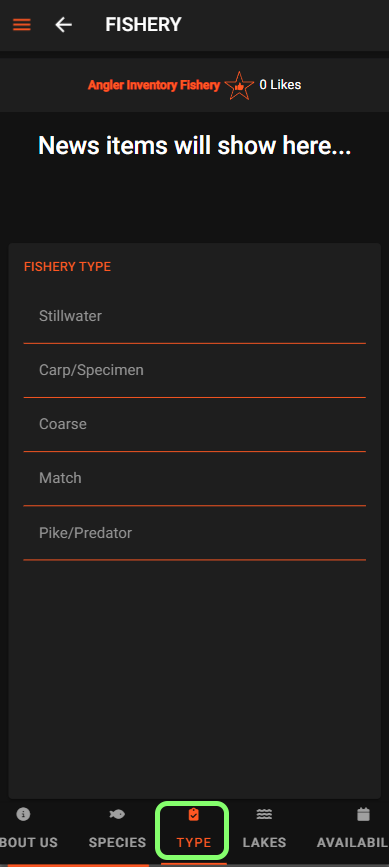Select the Stillwater fishery type
The width and height of the screenshot is (389, 867).
[194, 317]
